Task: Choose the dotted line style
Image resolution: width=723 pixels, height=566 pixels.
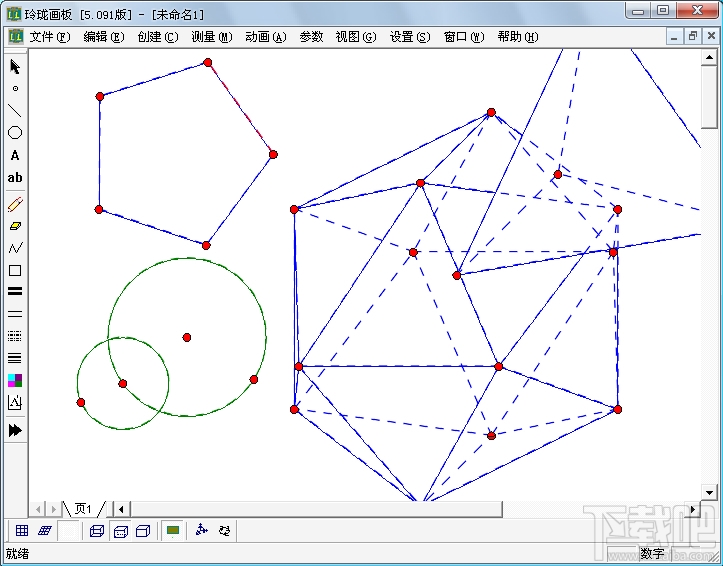Action: point(15,336)
